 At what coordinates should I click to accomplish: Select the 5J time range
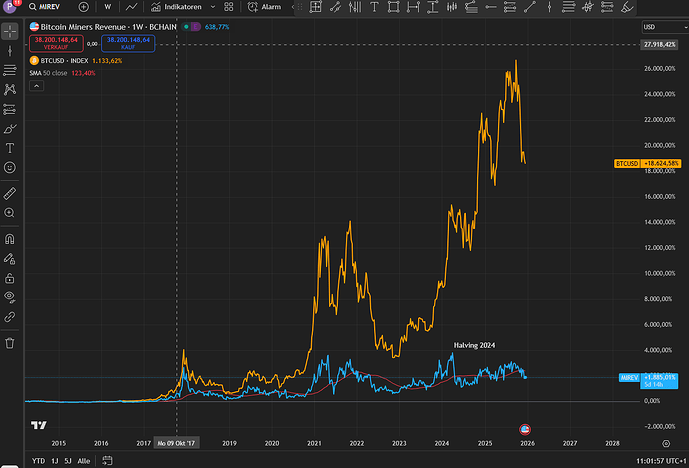[68, 461]
